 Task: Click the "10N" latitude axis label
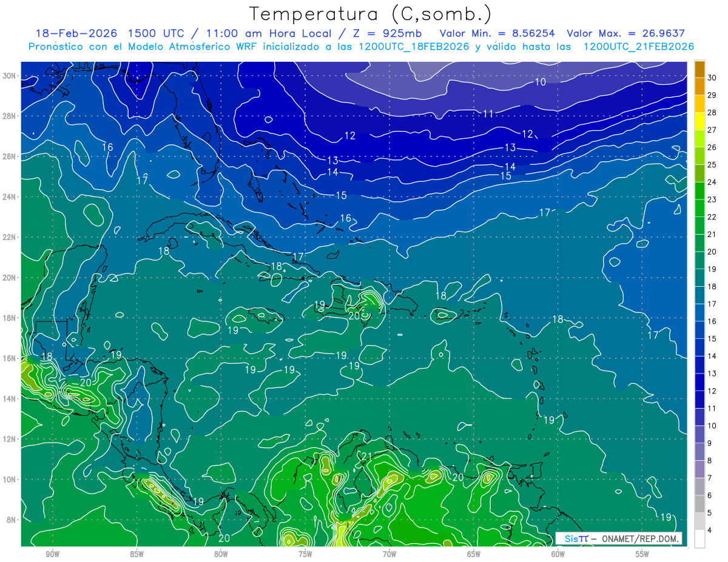(10, 480)
